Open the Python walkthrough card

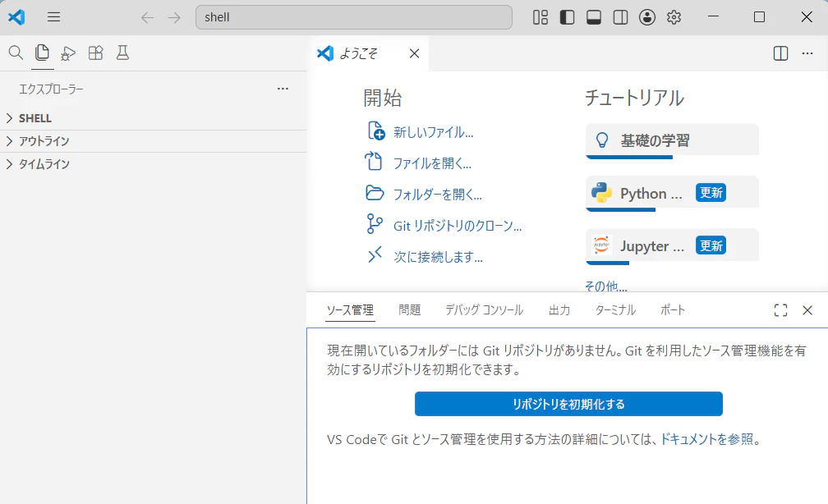coord(672,194)
